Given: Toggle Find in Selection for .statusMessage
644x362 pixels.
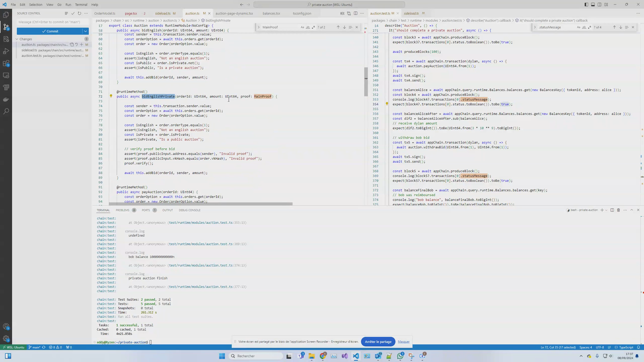Looking at the screenshot, I should (x=626, y=27).
